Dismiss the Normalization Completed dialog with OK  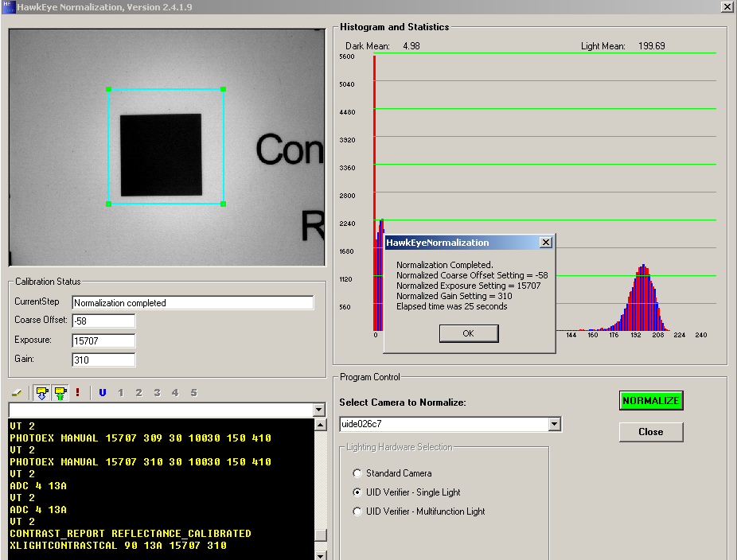(468, 333)
